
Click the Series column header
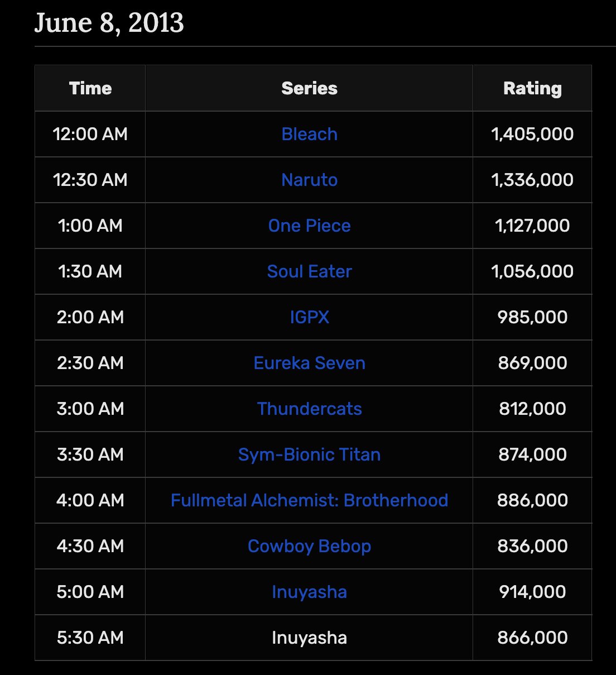[309, 88]
